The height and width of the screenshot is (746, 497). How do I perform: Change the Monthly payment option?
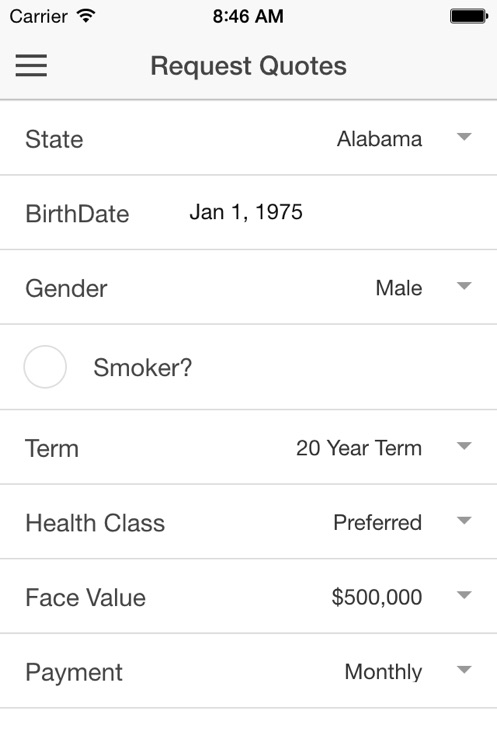tap(383, 672)
